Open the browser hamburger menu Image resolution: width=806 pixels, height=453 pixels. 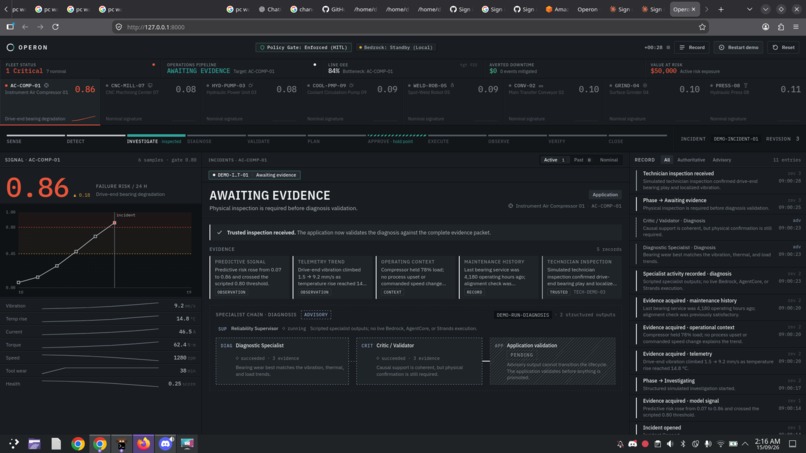click(x=796, y=27)
